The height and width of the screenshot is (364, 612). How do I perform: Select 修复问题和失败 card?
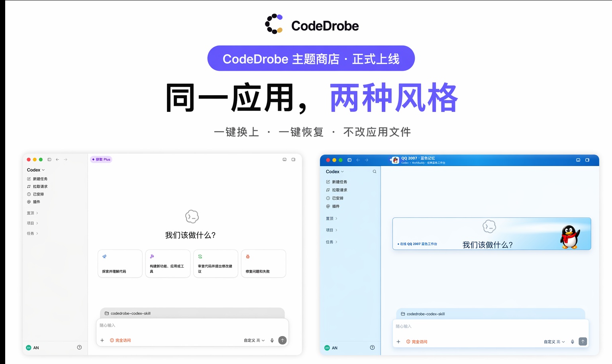click(x=263, y=264)
